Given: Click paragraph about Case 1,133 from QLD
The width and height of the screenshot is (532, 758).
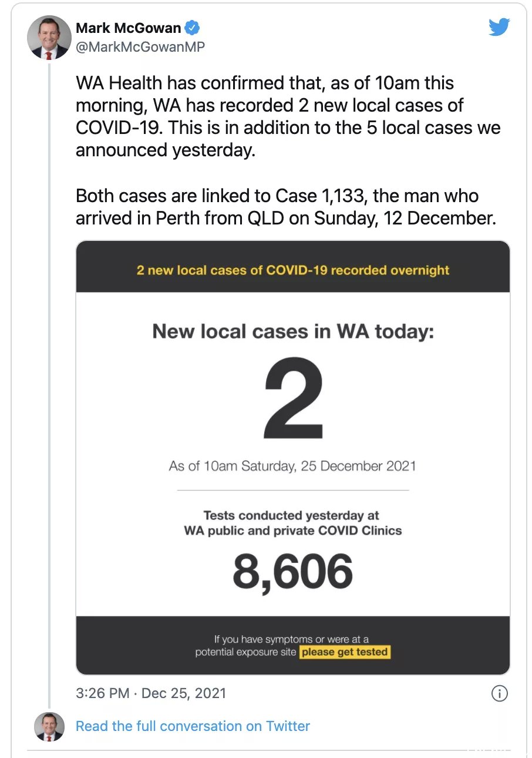Looking at the screenshot, I should 286,207.
